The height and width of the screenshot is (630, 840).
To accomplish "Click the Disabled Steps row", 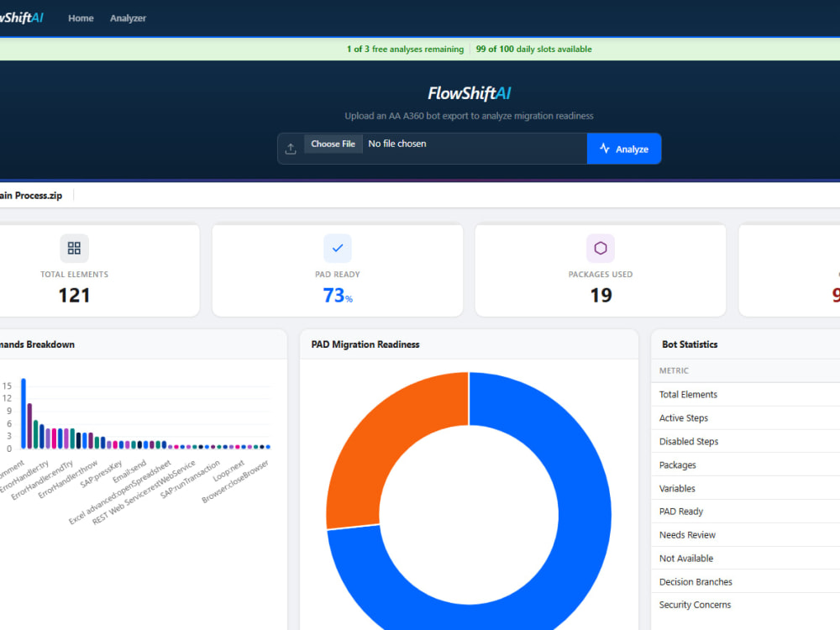I will pyautogui.click(x=746, y=442).
